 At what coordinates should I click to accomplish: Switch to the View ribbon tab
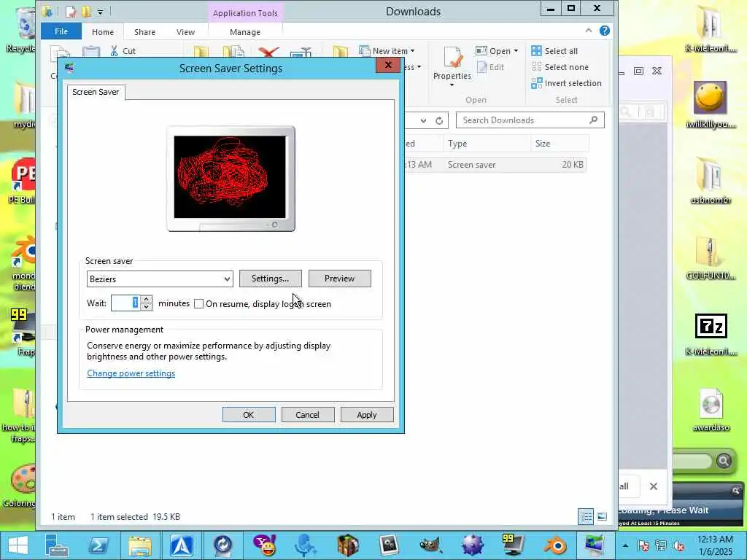(185, 32)
